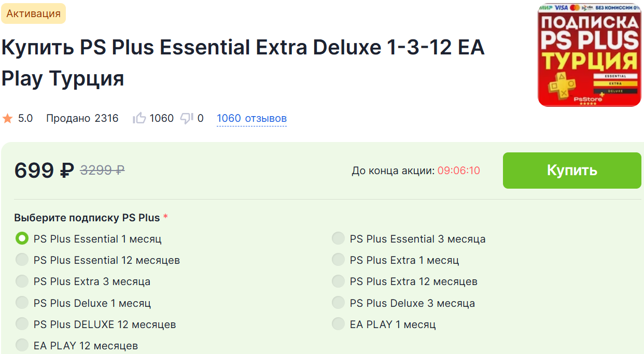Select PS Plus DELUXE 12 месяцев
The image size is (644, 354).
[x=22, y=324]
